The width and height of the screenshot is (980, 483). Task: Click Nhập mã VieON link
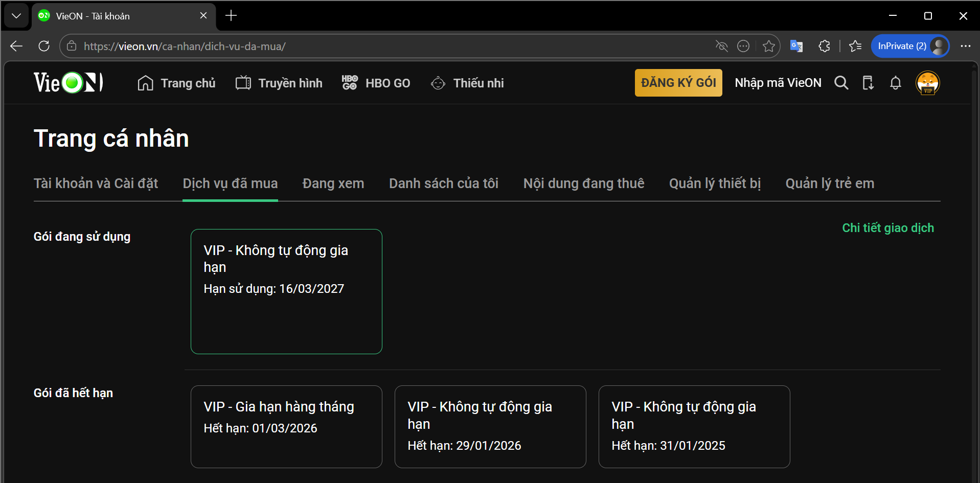(x=778, y=83)
